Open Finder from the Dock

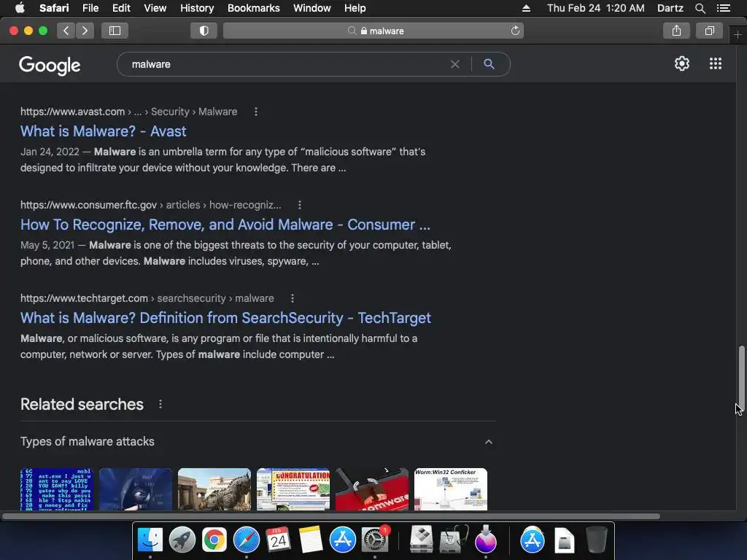pyautogui.click(x=150, y=540)
